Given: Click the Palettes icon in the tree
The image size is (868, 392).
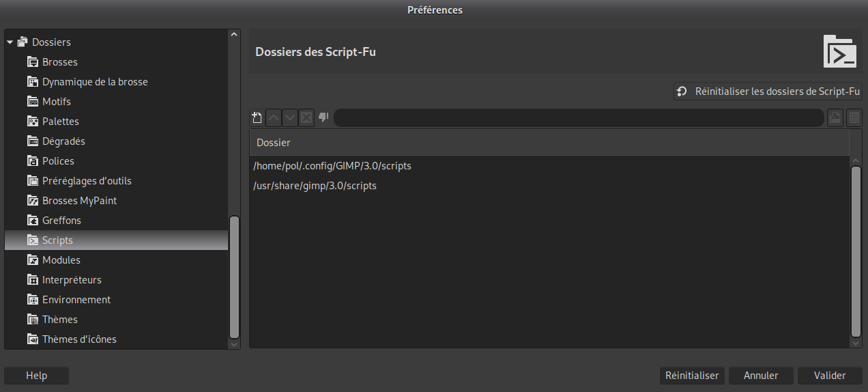Looking at the screenshot, I should pos(33,122).
